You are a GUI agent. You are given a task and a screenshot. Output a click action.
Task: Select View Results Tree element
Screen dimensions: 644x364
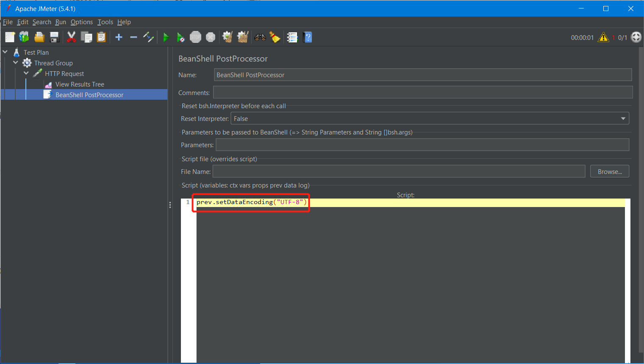click(x=80, y=84)
